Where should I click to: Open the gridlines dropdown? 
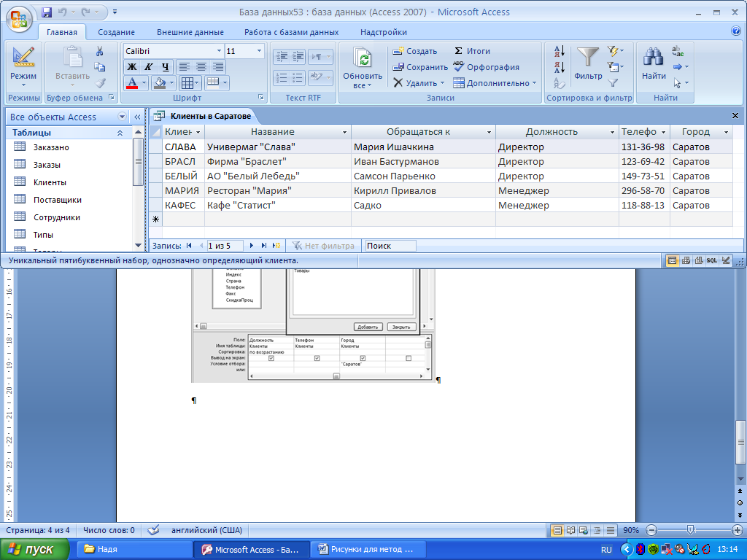(197, 83)
